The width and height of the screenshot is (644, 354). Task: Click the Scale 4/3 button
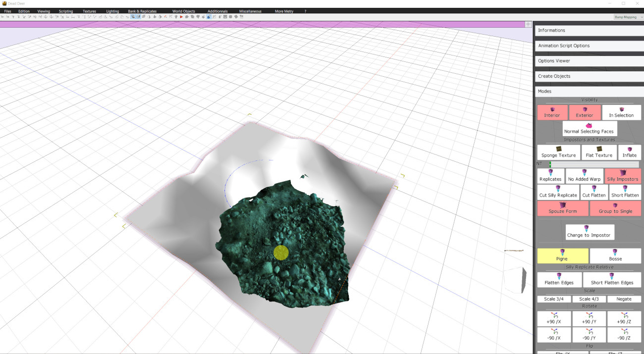589,299
